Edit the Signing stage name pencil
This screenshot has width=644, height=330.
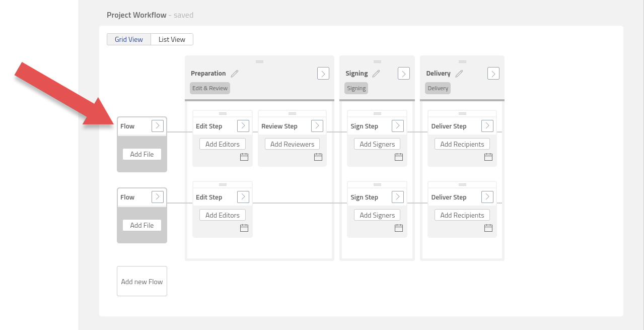pyautogui.click(x=376, y=74)
